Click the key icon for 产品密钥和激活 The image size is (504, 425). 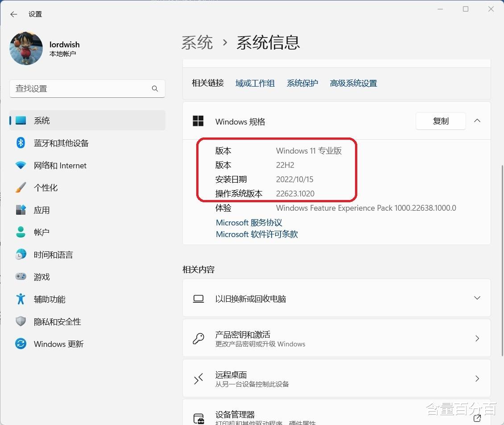coord(198,338)
